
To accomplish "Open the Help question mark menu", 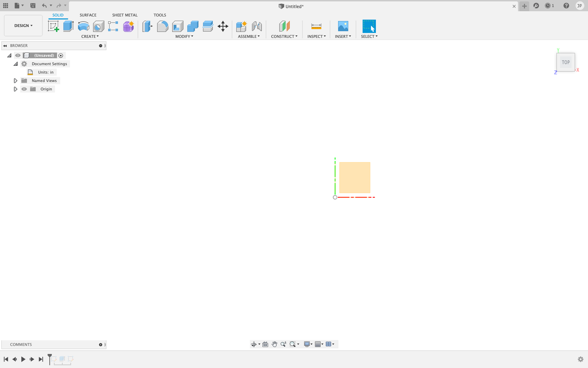I will pyautogui.click(x=566, y=6).
